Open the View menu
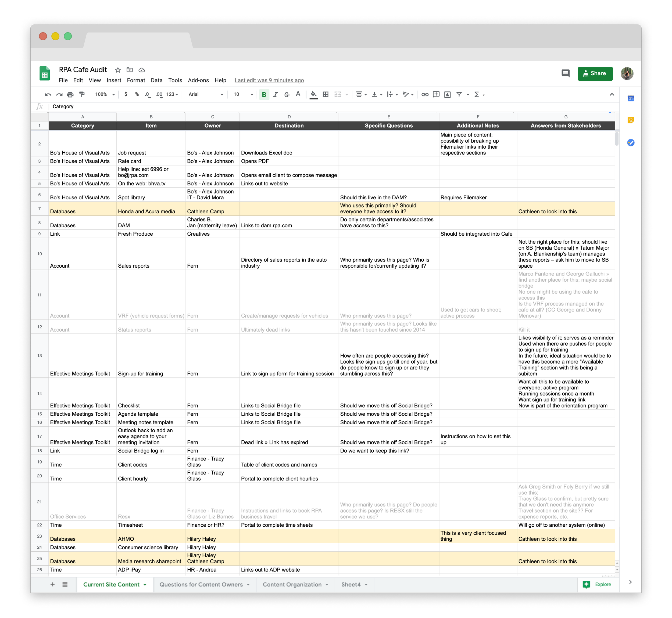 click(x=95, y=80)
